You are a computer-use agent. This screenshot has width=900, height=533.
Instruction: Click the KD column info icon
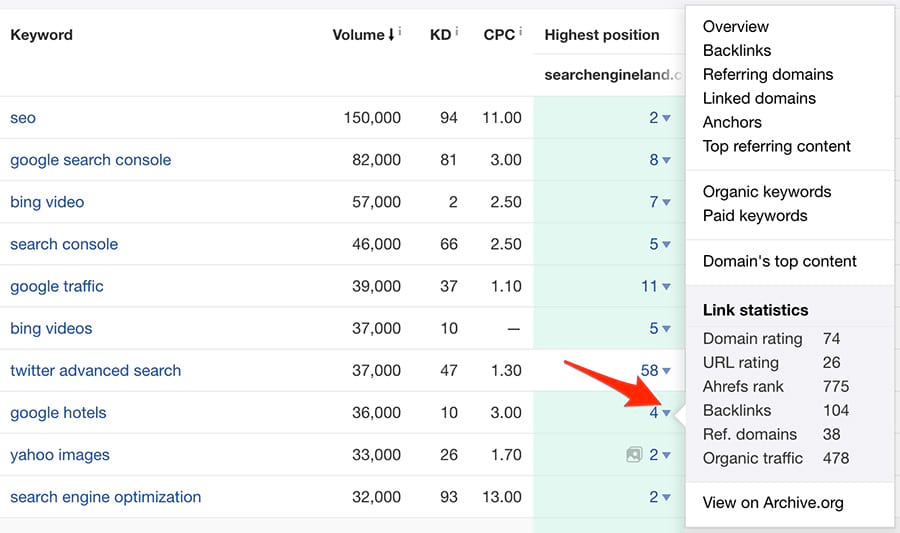point(457,32)
